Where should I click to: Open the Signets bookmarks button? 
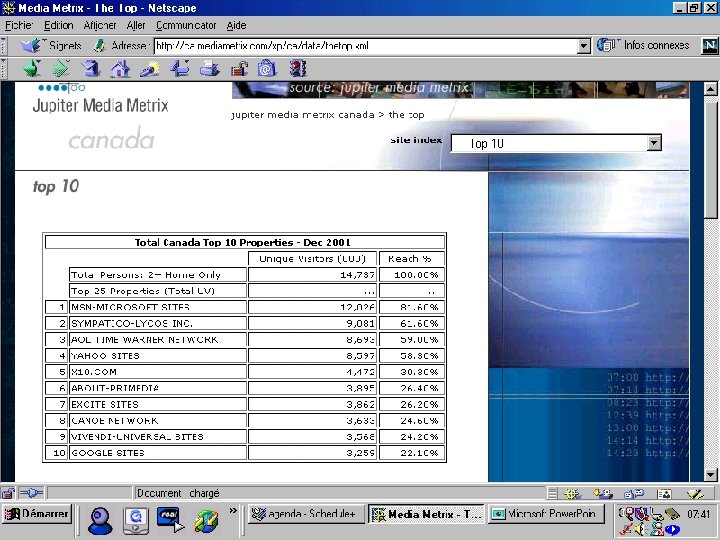coord(51,45)
